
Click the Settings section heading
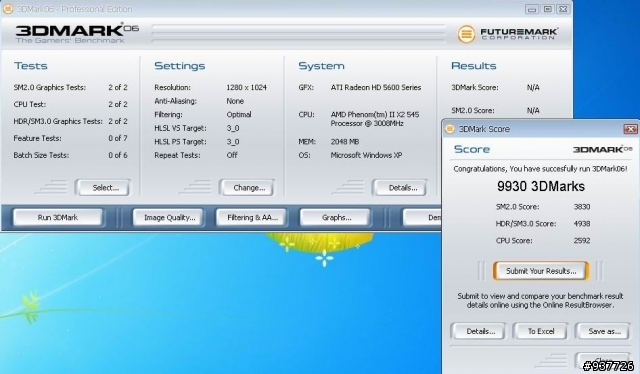pos(180,66)
